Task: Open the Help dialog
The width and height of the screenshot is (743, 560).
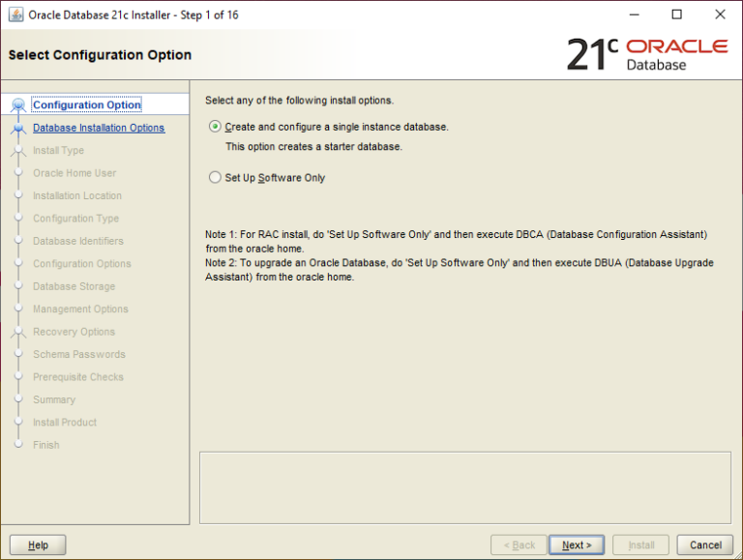Action: click(x=38, y=545)
